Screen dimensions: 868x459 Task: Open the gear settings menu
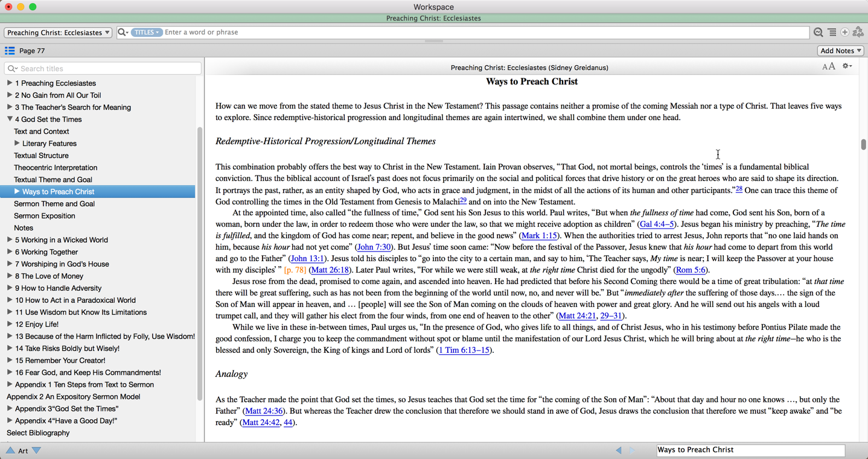847,66
